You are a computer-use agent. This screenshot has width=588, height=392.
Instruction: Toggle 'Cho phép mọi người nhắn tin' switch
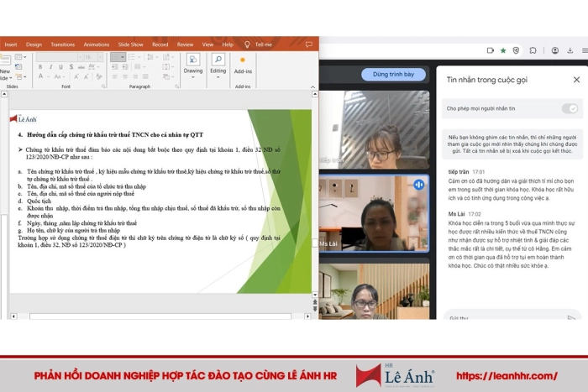570,108
